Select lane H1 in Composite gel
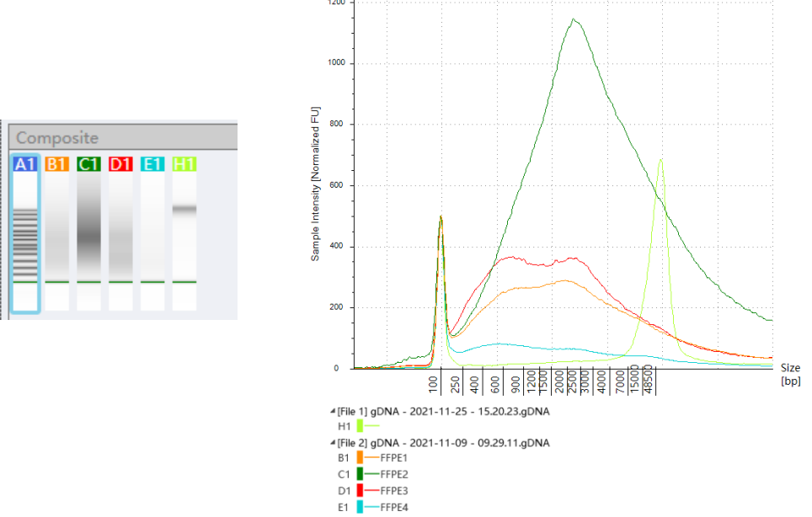The height and width of the screenshot is (517, 812). [184, 234]
